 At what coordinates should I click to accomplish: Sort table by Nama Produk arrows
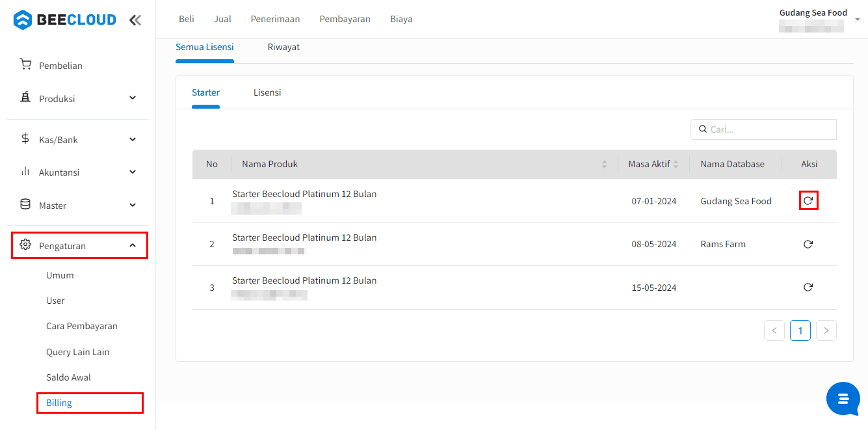(605, 165)
